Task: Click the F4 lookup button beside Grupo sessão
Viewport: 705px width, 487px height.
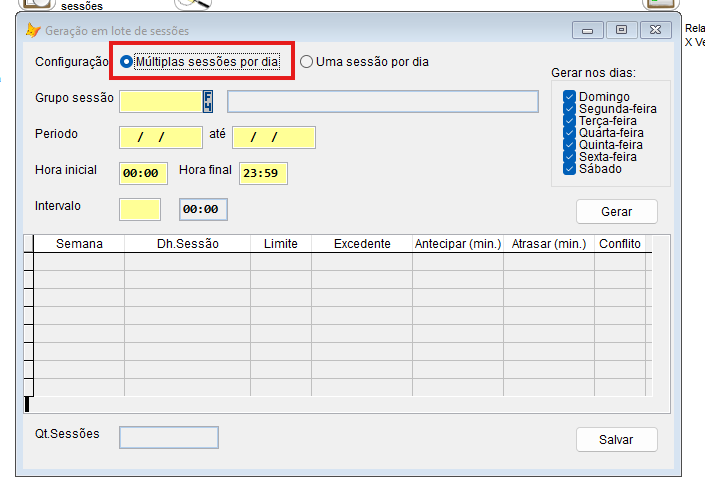Action: click(x=209, y=101)
